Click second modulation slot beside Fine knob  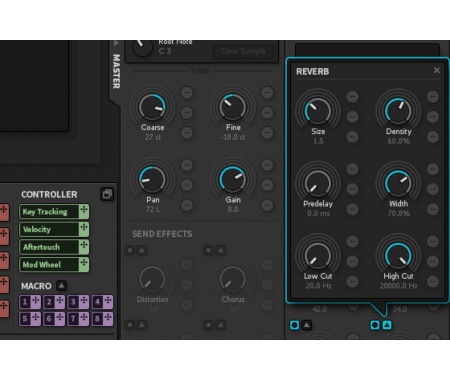point(267,113)
